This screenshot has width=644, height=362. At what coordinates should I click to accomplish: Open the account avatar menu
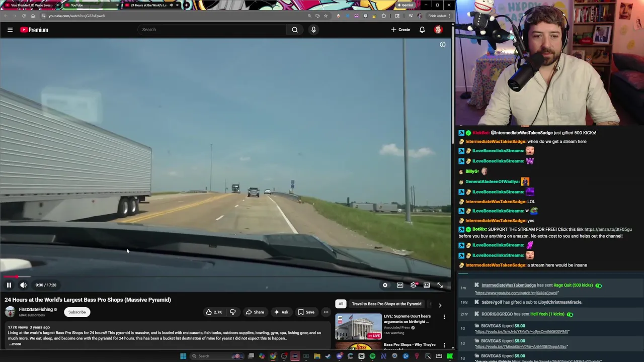coord(438,30)
